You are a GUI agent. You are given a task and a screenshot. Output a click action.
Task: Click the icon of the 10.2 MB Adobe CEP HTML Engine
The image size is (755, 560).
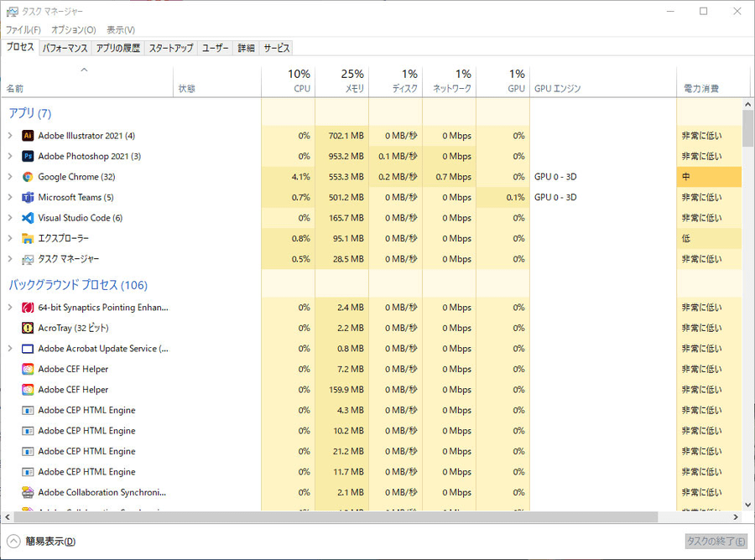pos(28,431)
